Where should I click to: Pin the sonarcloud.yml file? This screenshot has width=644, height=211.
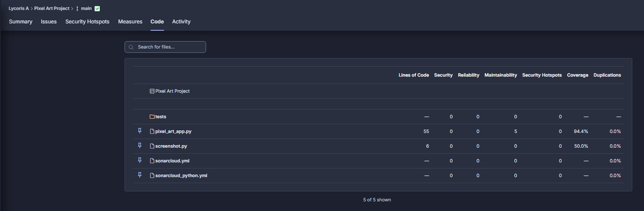click(x=140, y=161)
